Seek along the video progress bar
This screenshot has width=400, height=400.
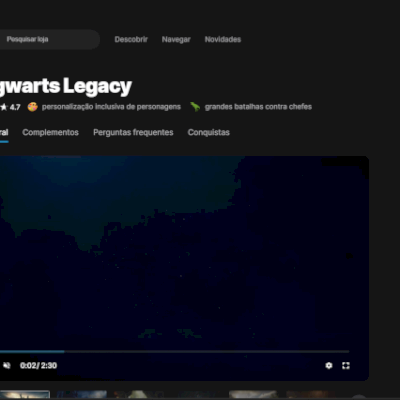174,351
